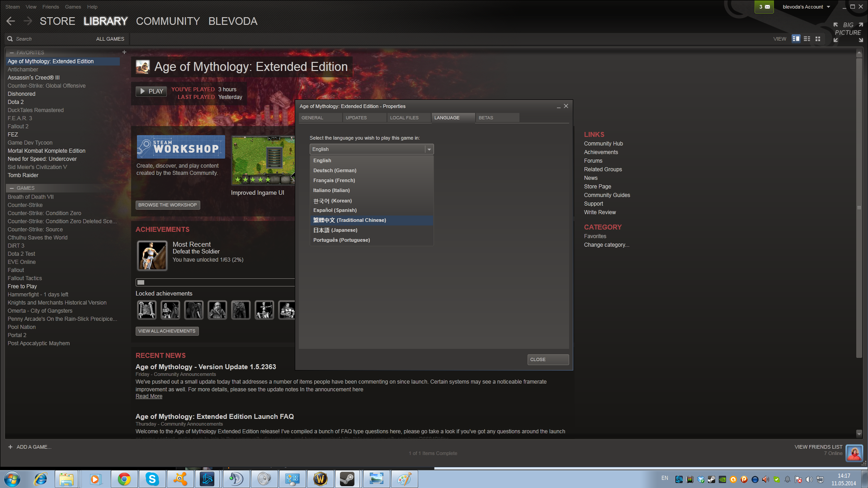868x488 pixels.
Task: Collapse the Favorites section
Action: coord(12,53)
